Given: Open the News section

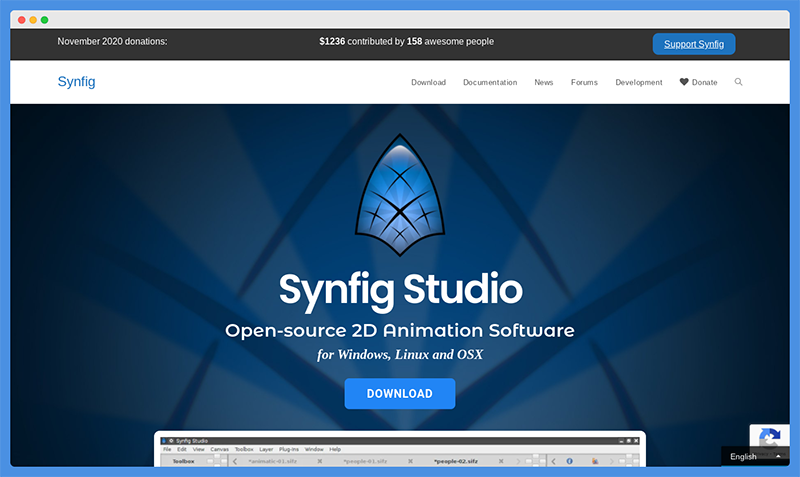Looking at the screenshot, I should coord(543,82).
